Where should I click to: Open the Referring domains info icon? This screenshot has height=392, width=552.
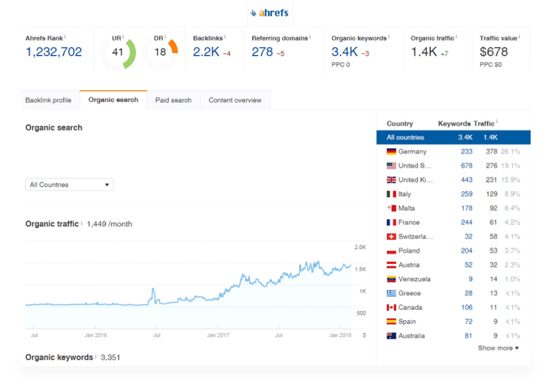coord(310,37)
